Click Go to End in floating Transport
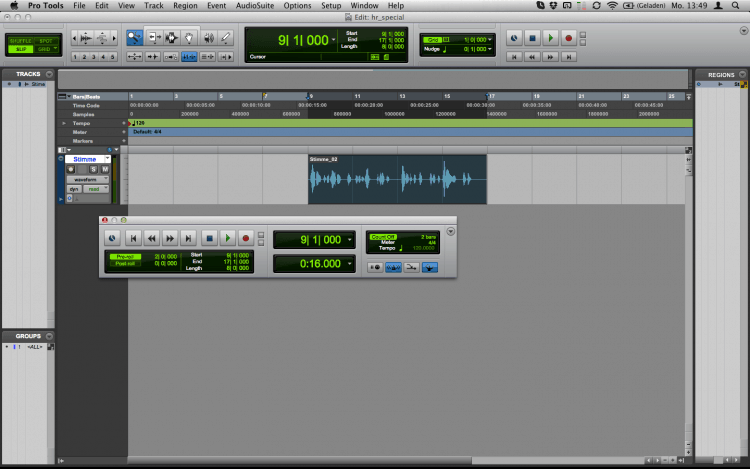 click(188, 238)
